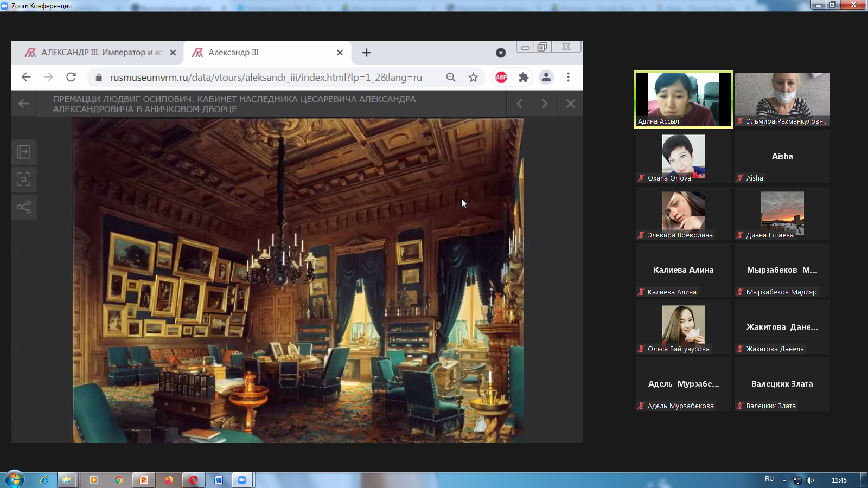Open the Windows Start button
868x488 pixels.
coord(15,479)
